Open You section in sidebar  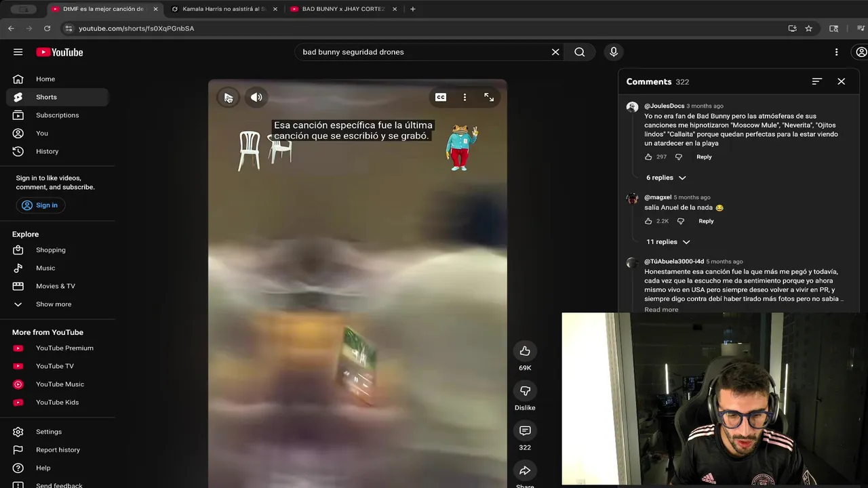[x=58, y=134]
